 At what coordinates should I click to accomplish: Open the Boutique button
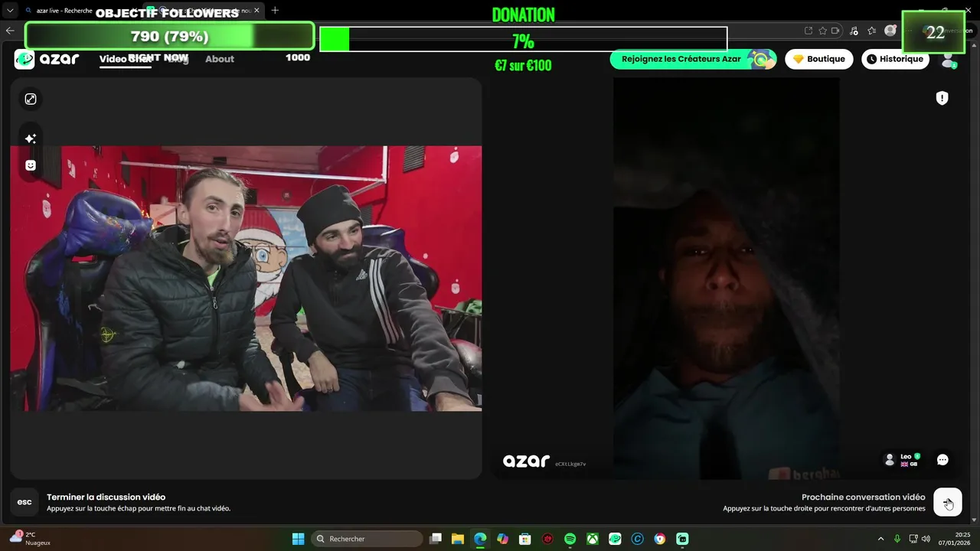818,59
